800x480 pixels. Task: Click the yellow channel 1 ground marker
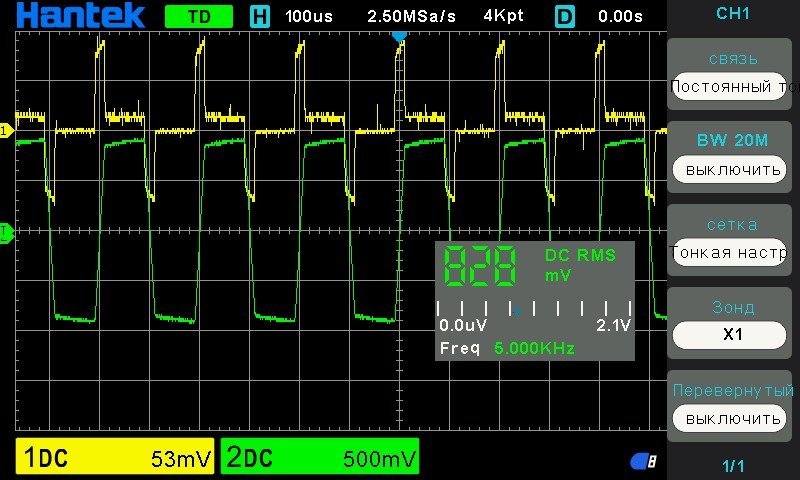click(x=5, y=131)
